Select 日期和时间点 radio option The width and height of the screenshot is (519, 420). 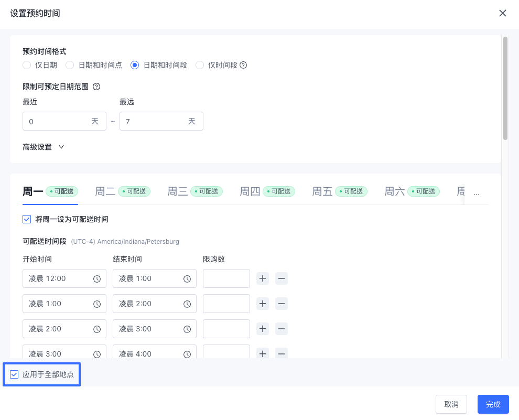point(70,65)
